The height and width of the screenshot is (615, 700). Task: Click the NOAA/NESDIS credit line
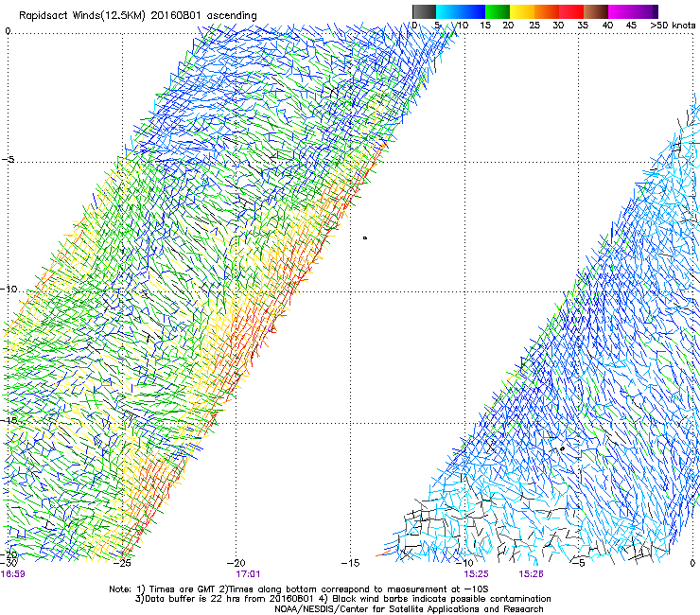409,609
